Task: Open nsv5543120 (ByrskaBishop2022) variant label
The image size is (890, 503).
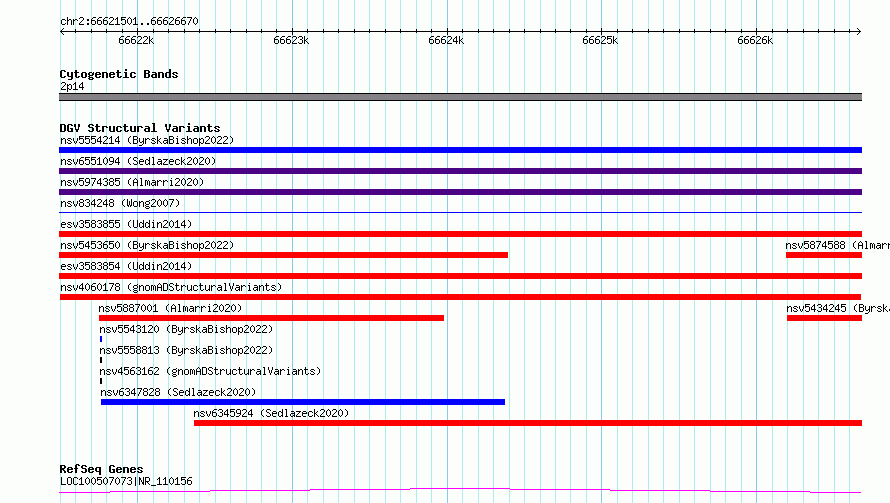Action: [x=186, y=329]
